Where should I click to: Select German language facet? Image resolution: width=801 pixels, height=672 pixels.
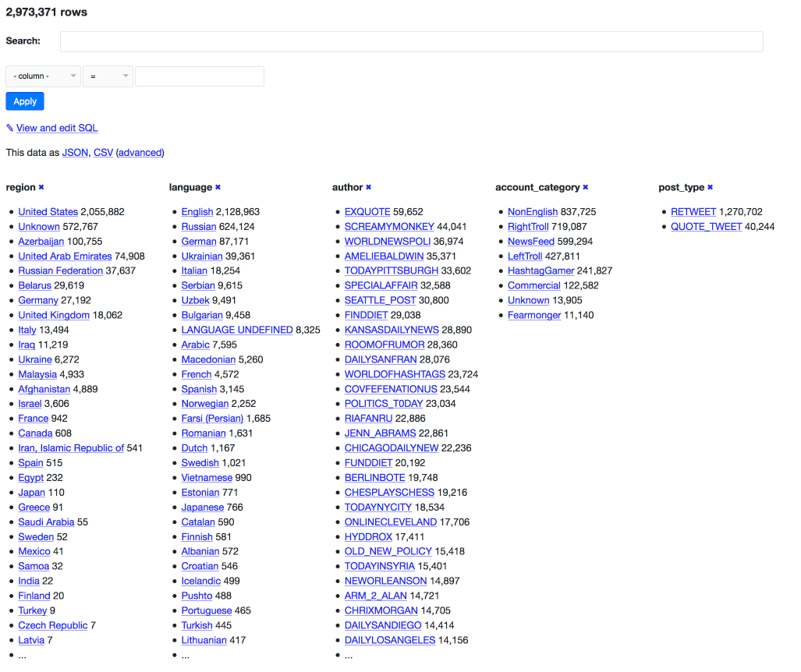pyautogui.click(x=199, y=242)
